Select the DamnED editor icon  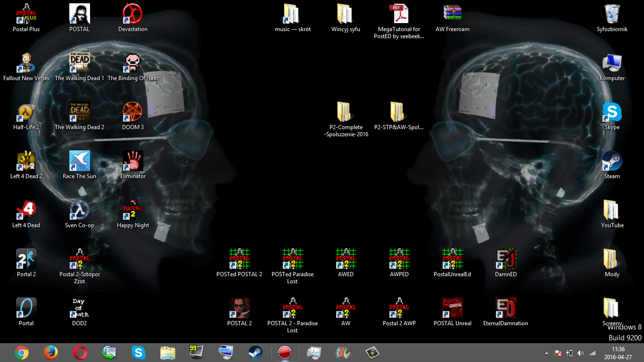pyautogui.click(x=506, y=263)
